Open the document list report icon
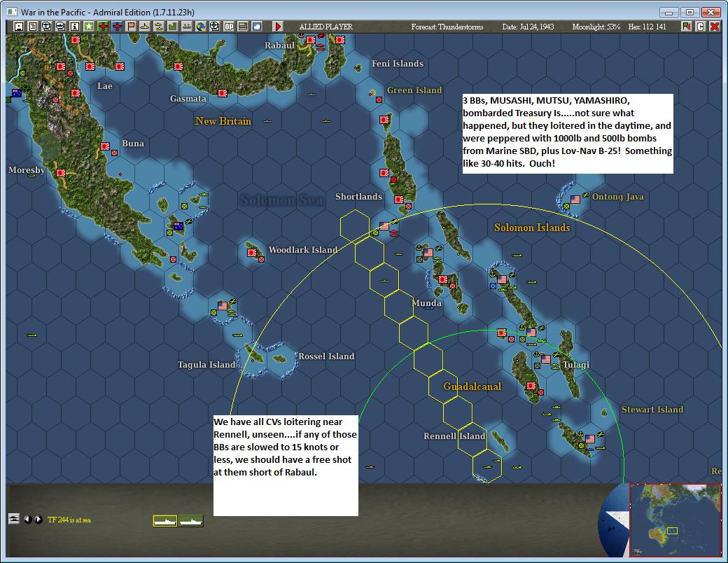Screen dimensions: 728x563 tap(32, 27)
